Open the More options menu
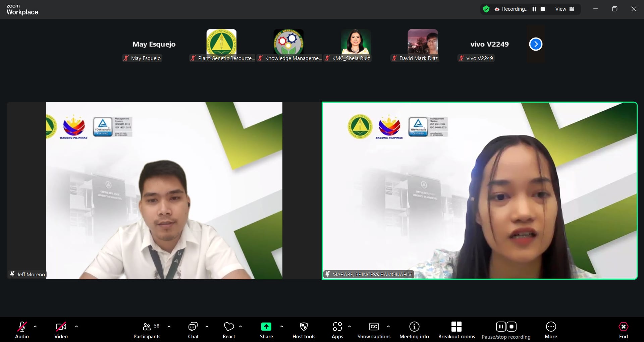 point(551,330)
